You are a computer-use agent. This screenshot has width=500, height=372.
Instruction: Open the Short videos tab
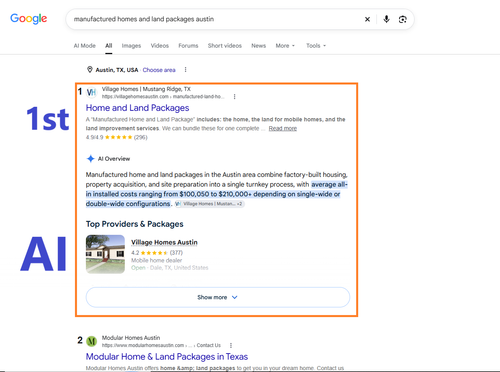pyautogui.click(x=225, y=46)
